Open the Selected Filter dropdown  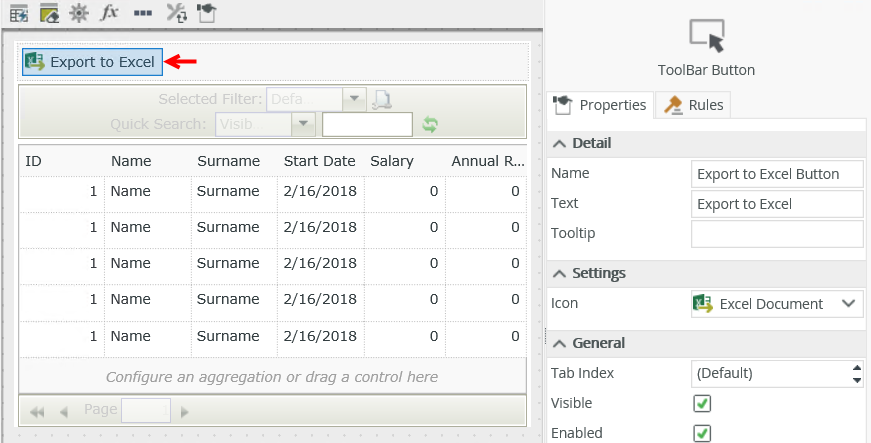click(354, 99)
